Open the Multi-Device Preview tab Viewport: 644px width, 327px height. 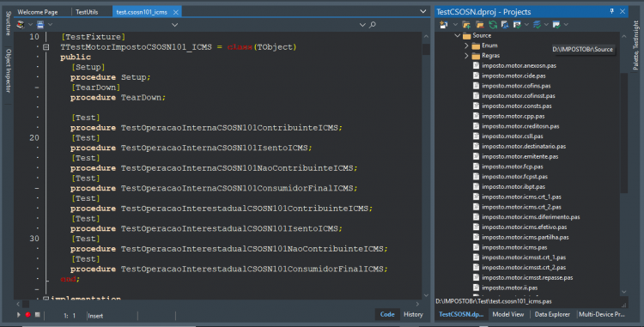pos(602,314)
